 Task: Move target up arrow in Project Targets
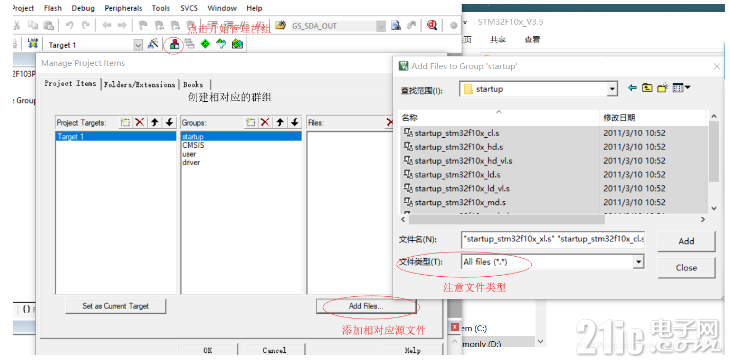tap(155, 122)
